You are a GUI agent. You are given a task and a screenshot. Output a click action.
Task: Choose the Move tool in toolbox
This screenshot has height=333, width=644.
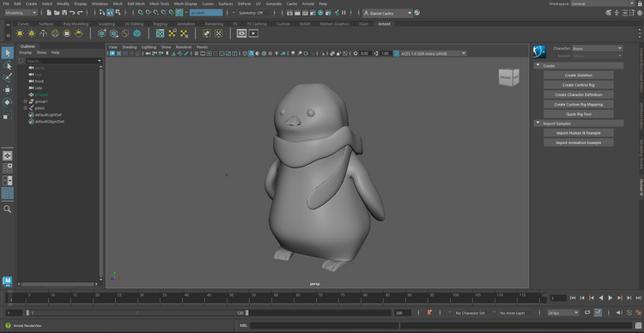(8, 90)
